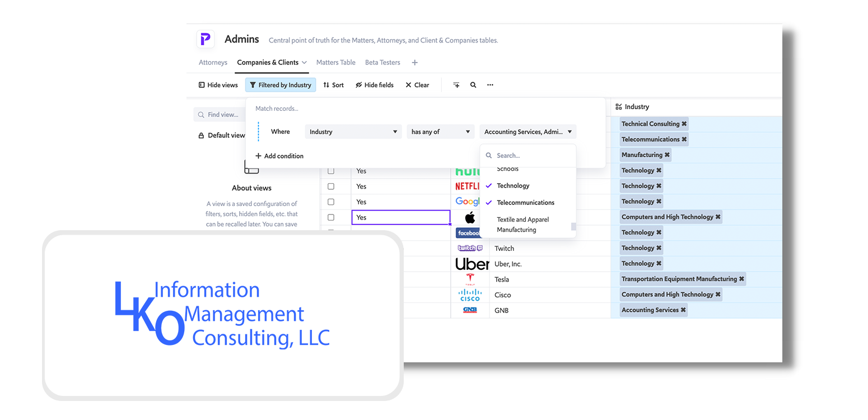The height and width of the screenshot is (420, 868).
Task: Click the Twitch logo thumbnail
Action: pos(470,248)
